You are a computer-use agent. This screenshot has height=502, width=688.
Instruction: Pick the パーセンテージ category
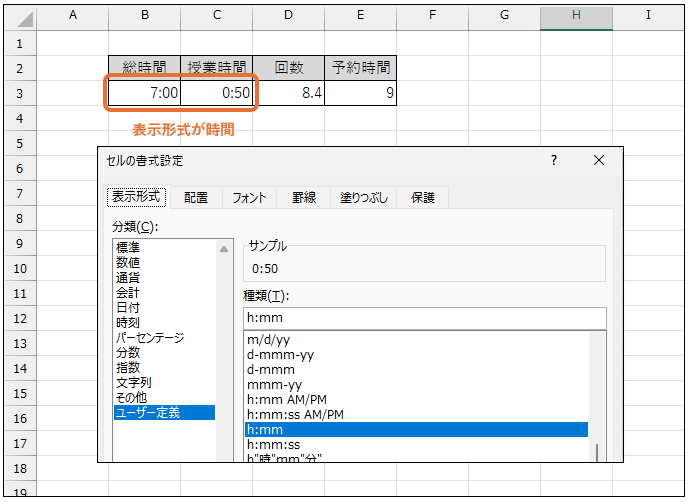(x=150, y=338)
